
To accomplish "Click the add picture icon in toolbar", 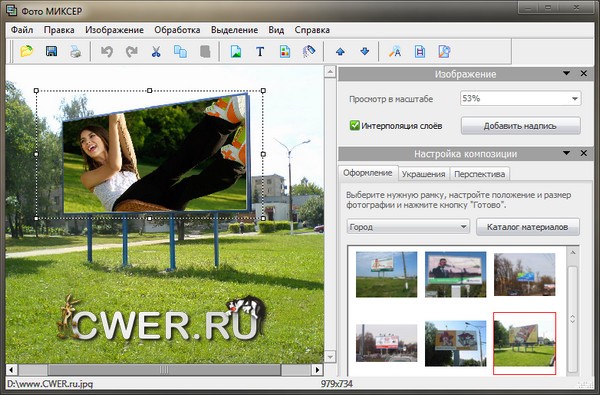I will coord(236,51).
